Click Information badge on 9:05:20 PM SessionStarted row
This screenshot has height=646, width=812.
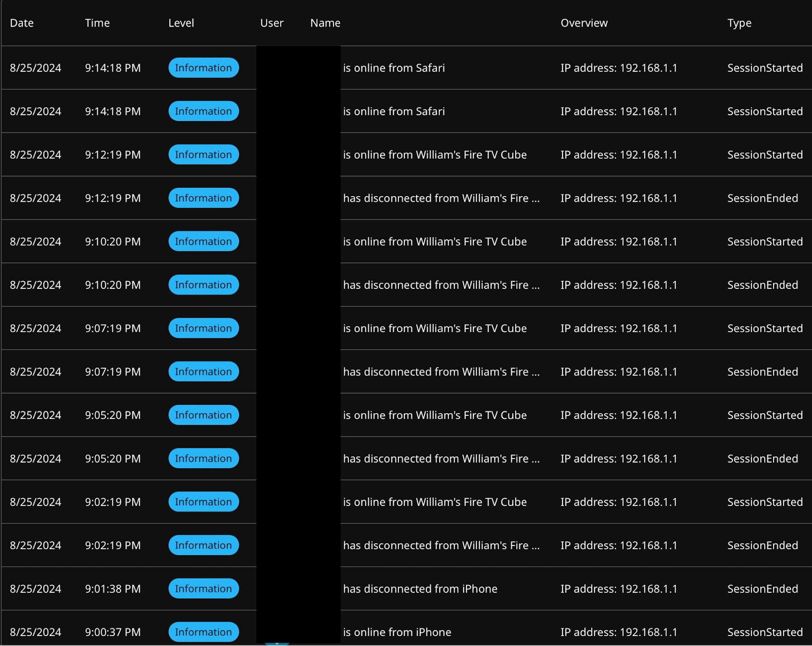tap(203, 415)
